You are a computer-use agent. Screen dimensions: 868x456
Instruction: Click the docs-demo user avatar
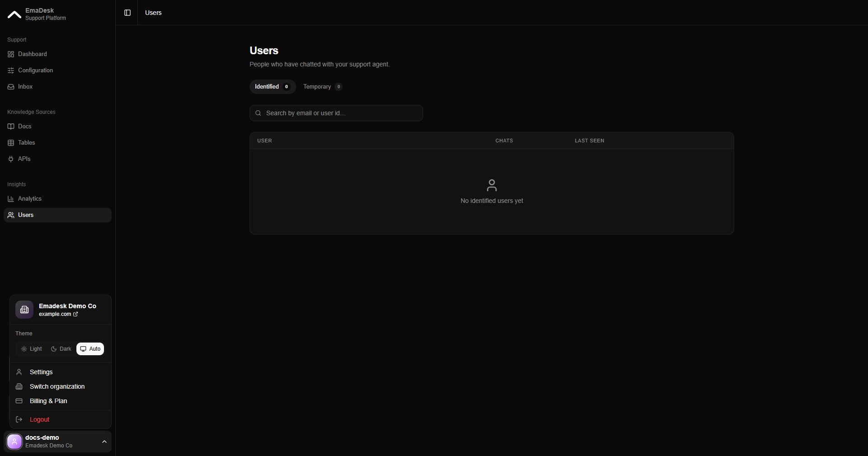(14, 442)
